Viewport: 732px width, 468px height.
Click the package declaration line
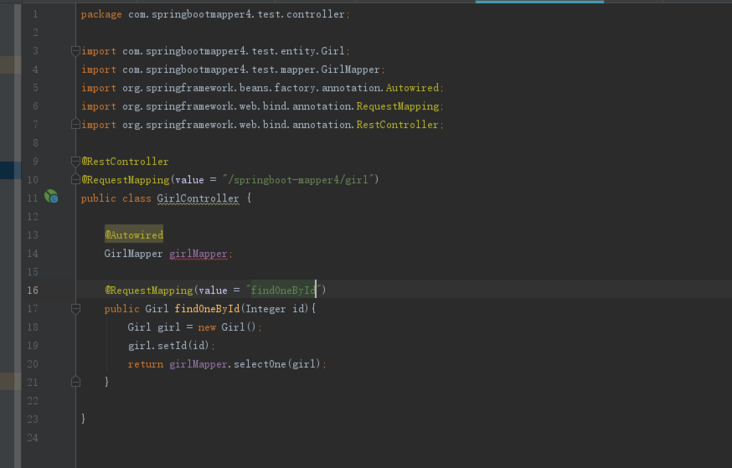pyautogui.click(x=215, y=15)
